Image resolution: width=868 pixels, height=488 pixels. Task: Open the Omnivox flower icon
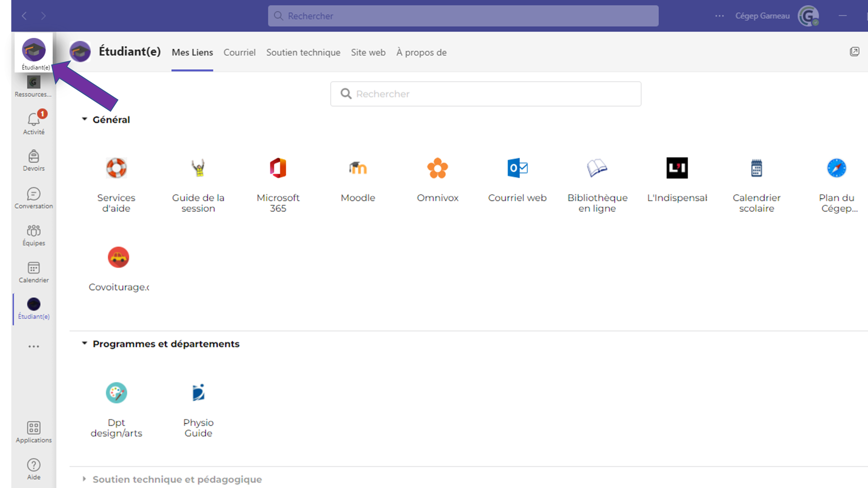tap(437, 168)
